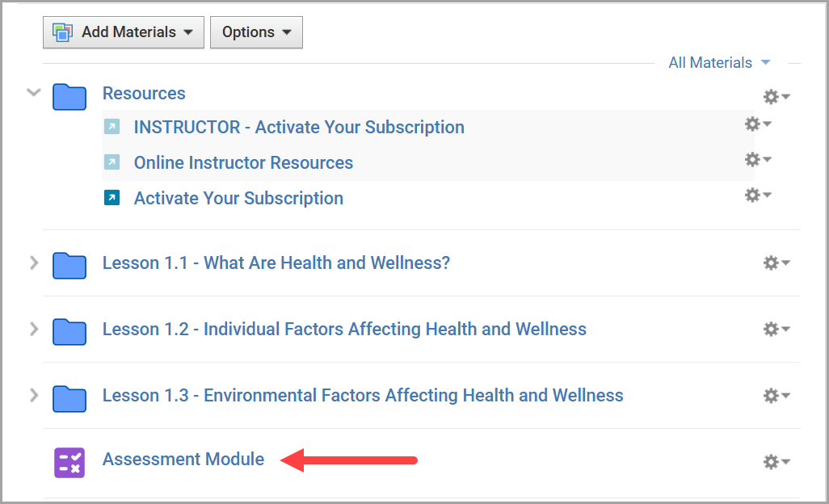The height and width of the screenshot is (504, 829).
Task: Expand the Lesson 1.1 folder
Action: [x=33, y=262]
